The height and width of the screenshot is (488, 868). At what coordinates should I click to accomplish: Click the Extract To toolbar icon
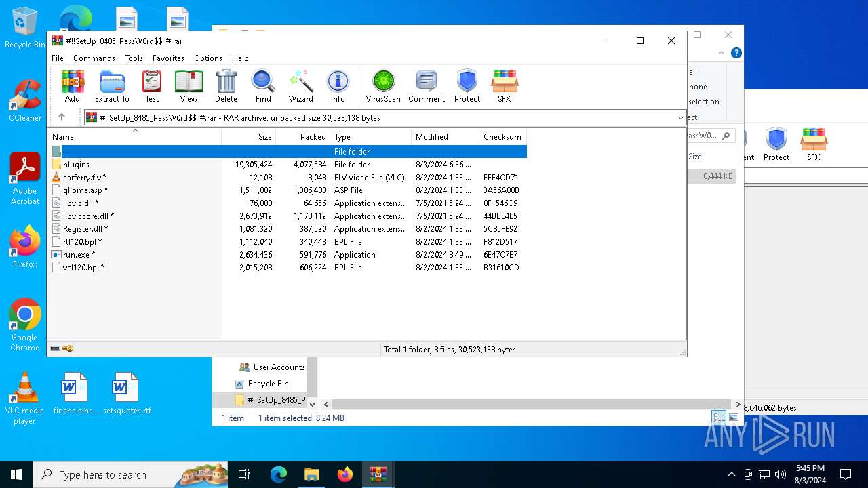tap(112, 86)
